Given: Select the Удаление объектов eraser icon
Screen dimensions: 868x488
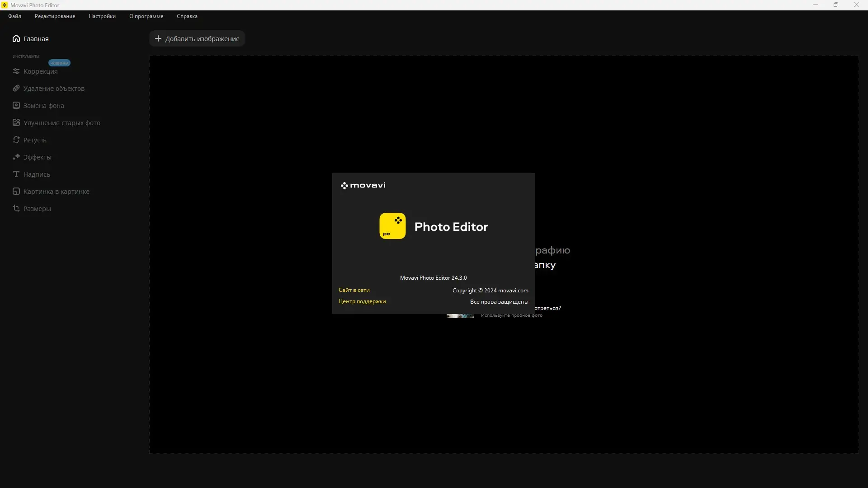Looking at the screenshot, I should pyautogui.click(x=16, y=88).
